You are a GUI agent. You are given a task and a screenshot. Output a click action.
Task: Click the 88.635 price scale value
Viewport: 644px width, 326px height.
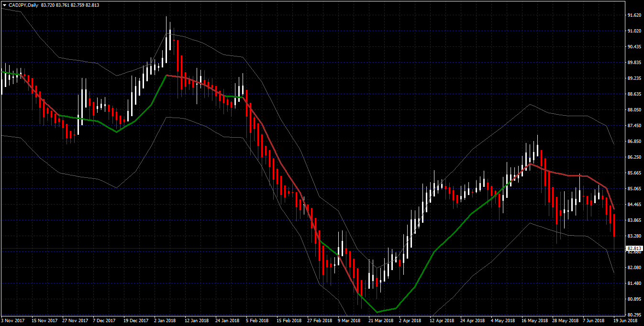(x=634, y=94)
